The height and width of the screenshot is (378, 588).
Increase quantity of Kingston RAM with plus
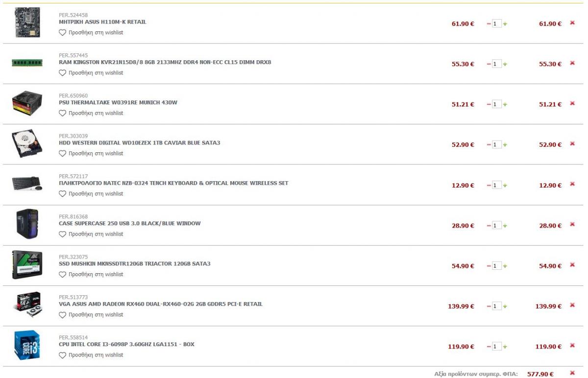(505, 64)
